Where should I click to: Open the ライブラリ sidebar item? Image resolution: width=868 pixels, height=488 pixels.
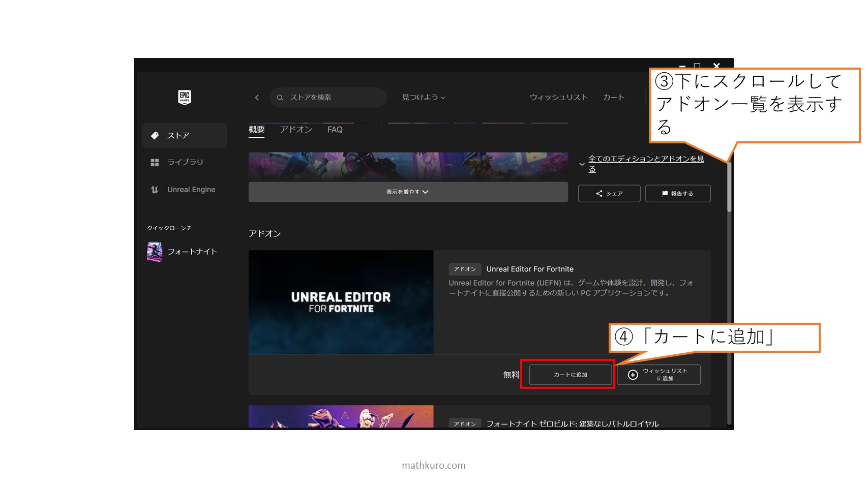(185, 162)
